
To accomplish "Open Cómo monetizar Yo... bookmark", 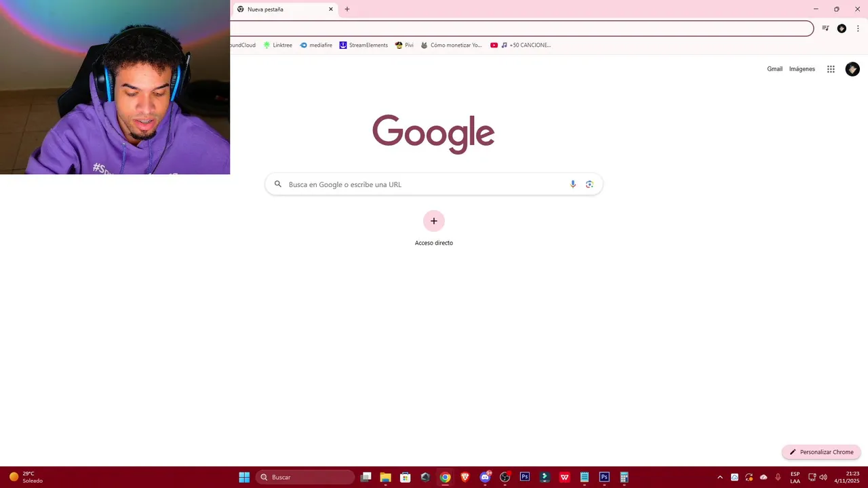I will [452, 45].
